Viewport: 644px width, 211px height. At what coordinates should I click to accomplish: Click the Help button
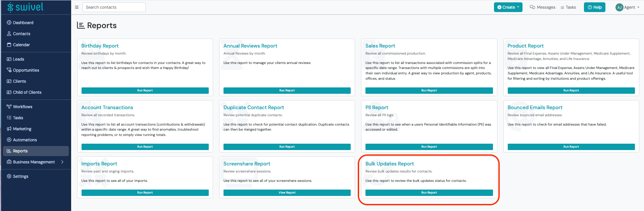click(x=594, y=7)
